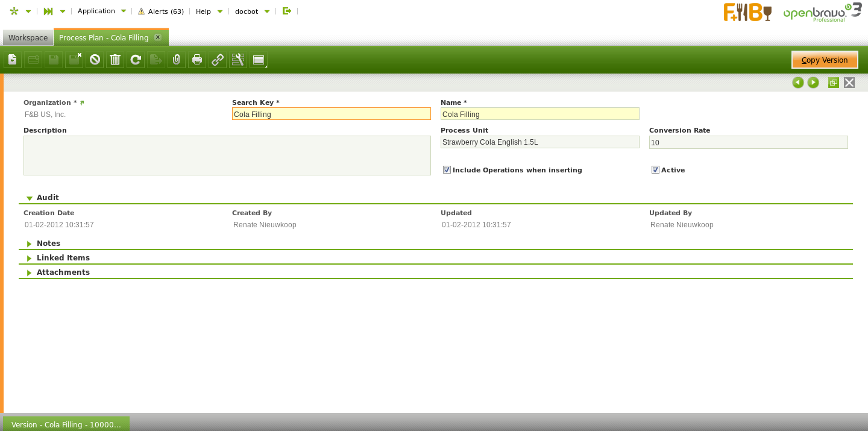Click the Undo changes circle-slash icon
The width and height of the screenshot is (868, 431).
pyautogui.click(x=95, y=60)
